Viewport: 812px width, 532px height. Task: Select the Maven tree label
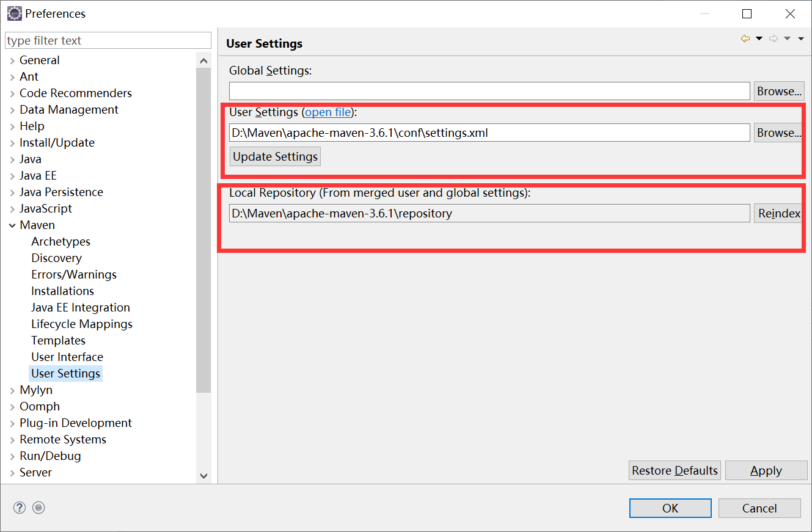[x=37, y=225]
